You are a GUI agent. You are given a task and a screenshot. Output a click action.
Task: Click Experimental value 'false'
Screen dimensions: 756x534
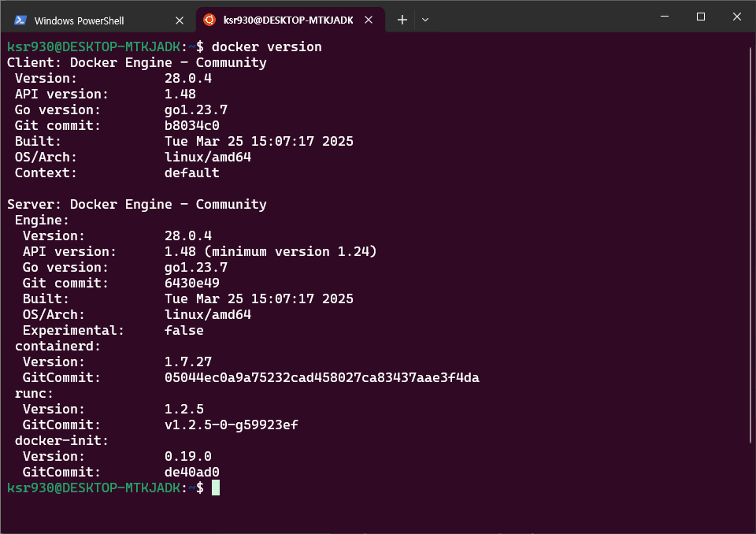click(184, 331)
